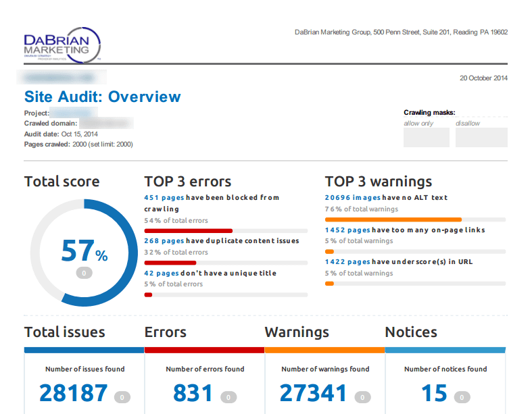Click the red 5% of total errors bar
Screen dimensions: 532x414
tap(226, 294)
